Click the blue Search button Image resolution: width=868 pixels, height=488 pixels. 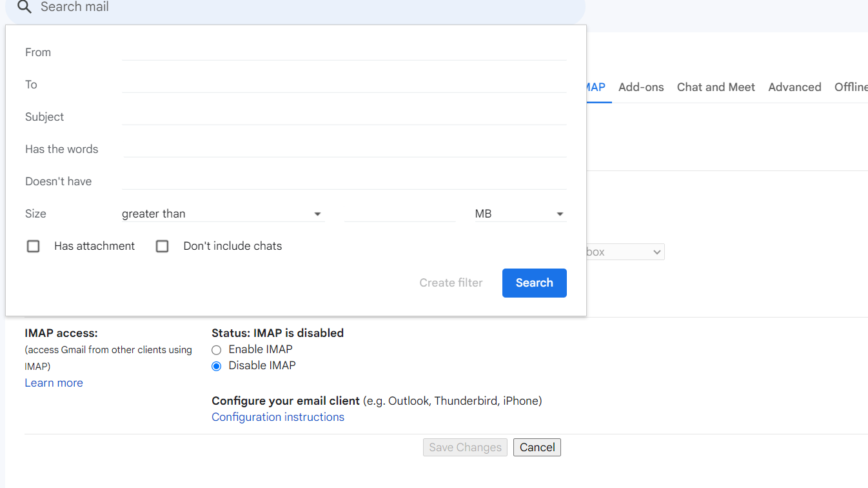[x=535, y=283]
